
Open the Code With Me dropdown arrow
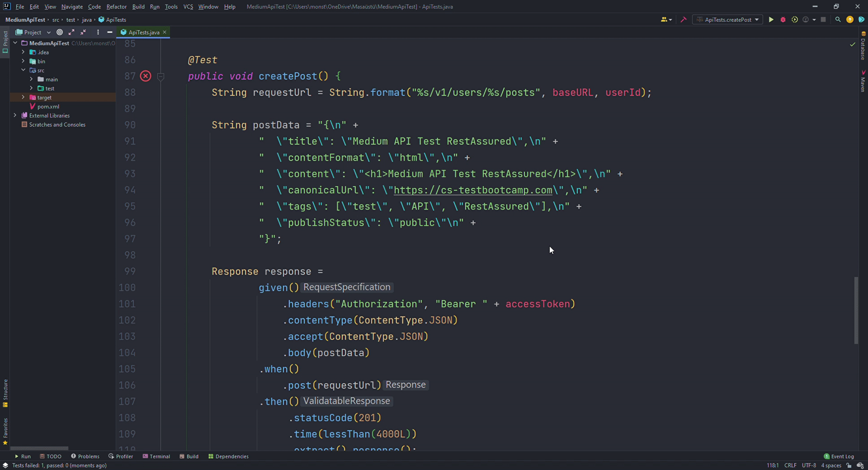pyautogui.click(x=670, y=19)
